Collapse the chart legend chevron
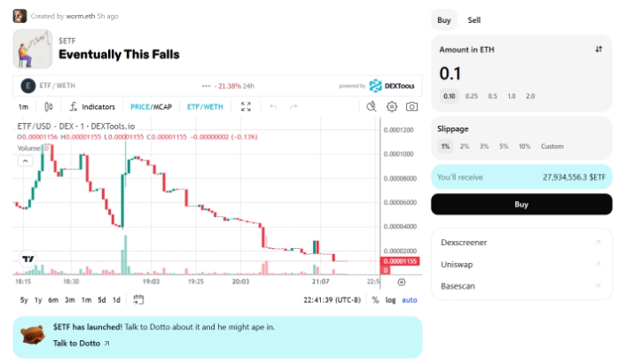Screen dimensions: 618x364 pos(25,161)
